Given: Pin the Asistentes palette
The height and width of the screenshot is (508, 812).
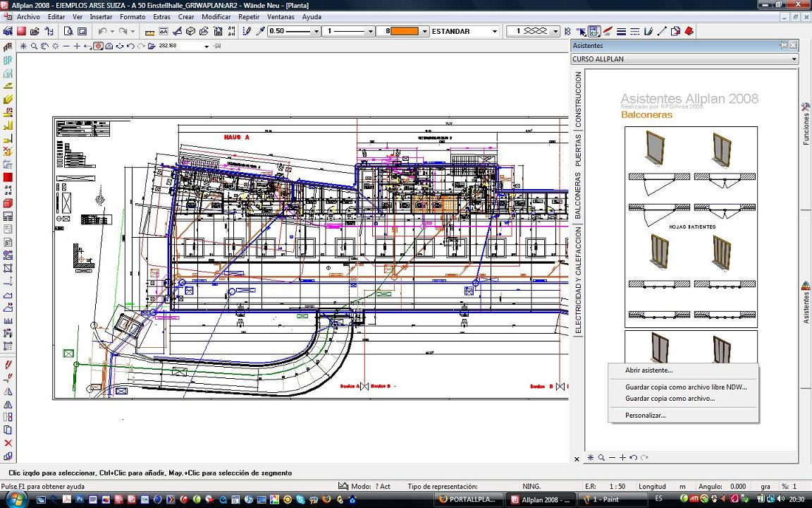Looking at the screenshot, I should click(x=784, y=46).
